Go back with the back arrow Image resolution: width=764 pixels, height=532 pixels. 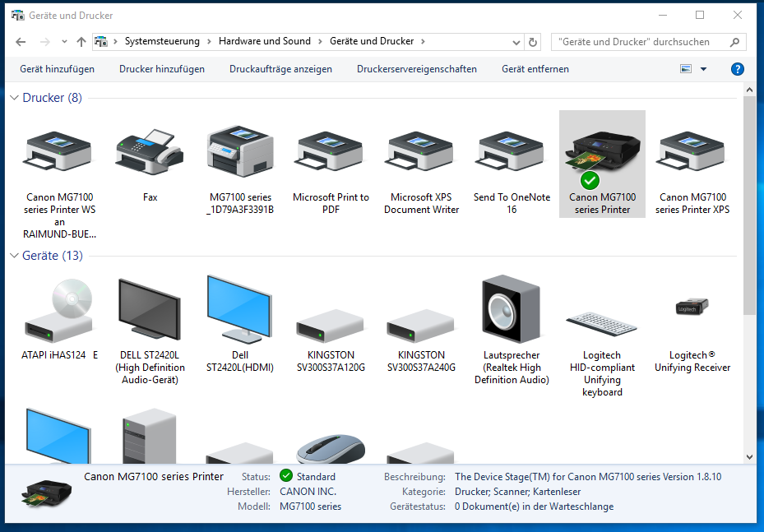(x=21, y=42)
